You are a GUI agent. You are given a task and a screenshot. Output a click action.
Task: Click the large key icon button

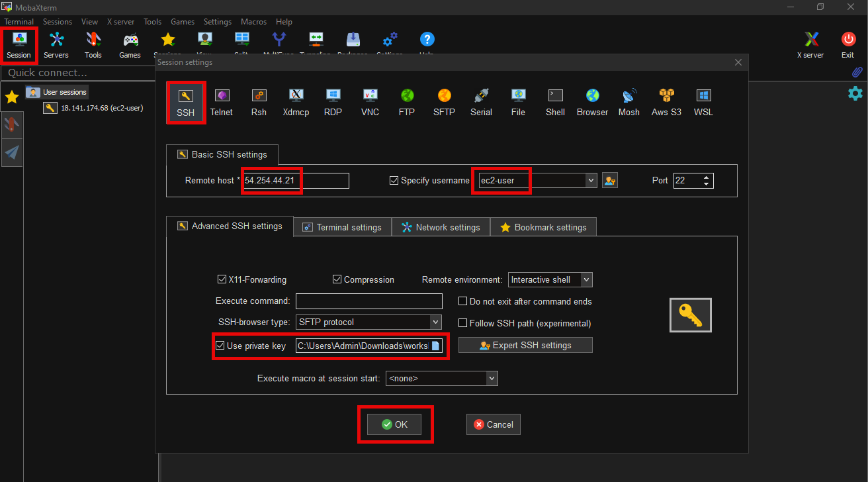point(690,315)
